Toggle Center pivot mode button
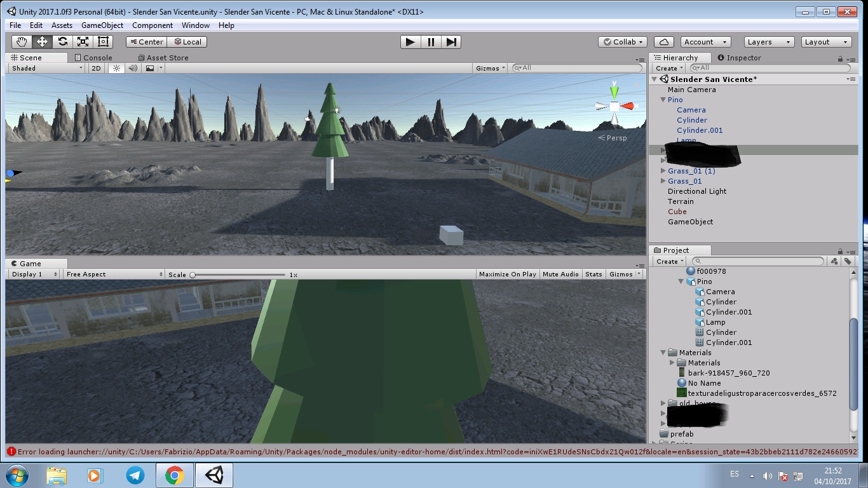The height and width of the screenshot is (488, 868). click(x=146, y=42)
